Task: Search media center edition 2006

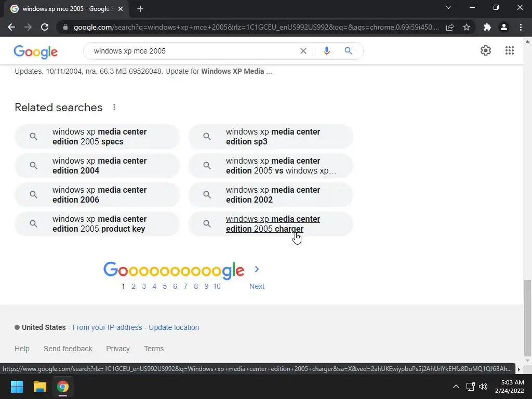Action: [x=97, y=195]
